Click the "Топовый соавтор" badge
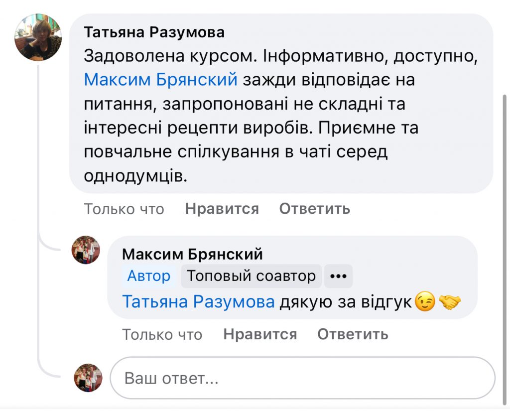This screenshot has height=420, width=510. (252, 276)
